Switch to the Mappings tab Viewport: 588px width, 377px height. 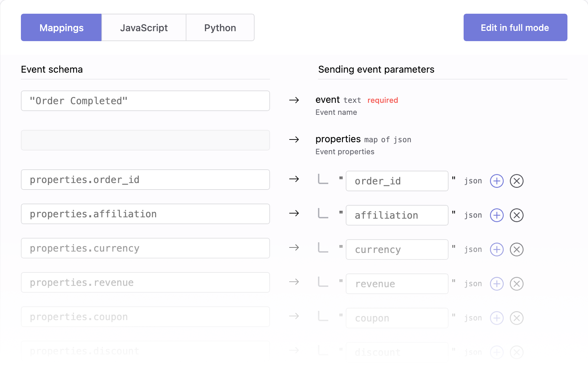coord(61,27)
